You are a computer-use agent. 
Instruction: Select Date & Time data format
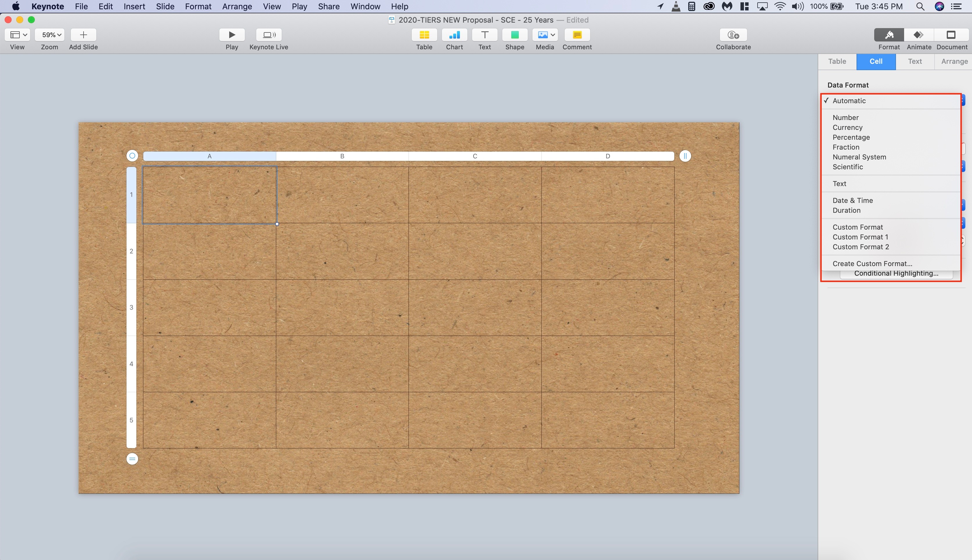coord(852,200)
